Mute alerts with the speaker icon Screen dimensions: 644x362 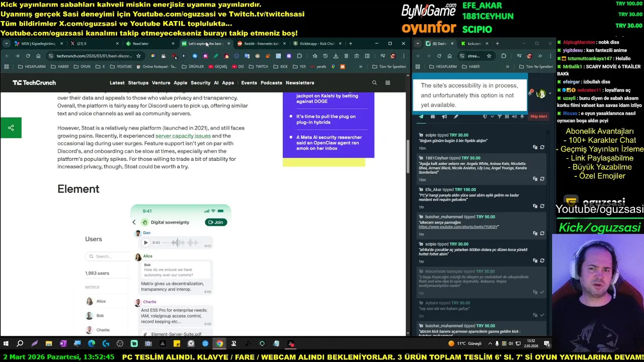click(514, 117)
